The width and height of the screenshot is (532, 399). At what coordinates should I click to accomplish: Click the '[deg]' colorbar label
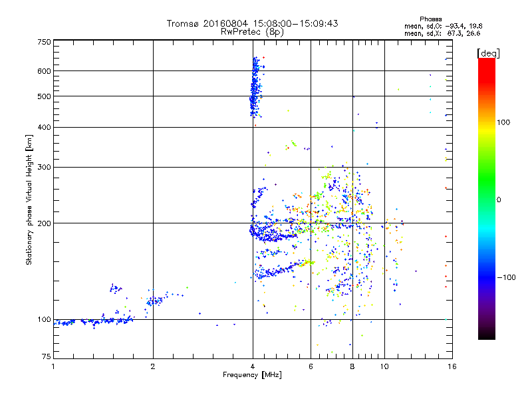pyautogui.click(x=488, y=54)
